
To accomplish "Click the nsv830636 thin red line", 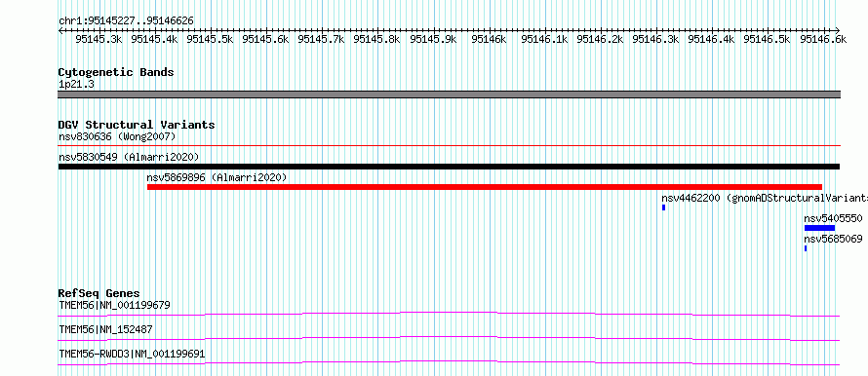I will (449, 146).
